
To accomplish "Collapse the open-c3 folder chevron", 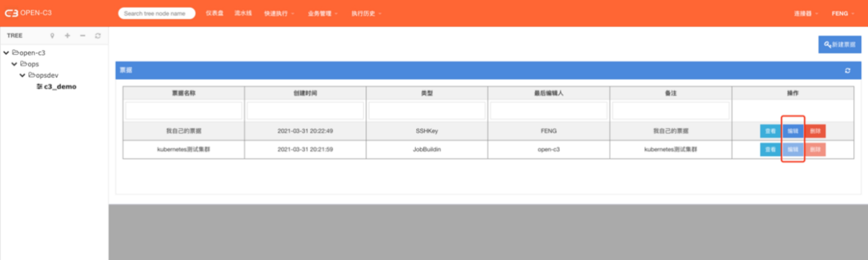I will click(6, 53).
